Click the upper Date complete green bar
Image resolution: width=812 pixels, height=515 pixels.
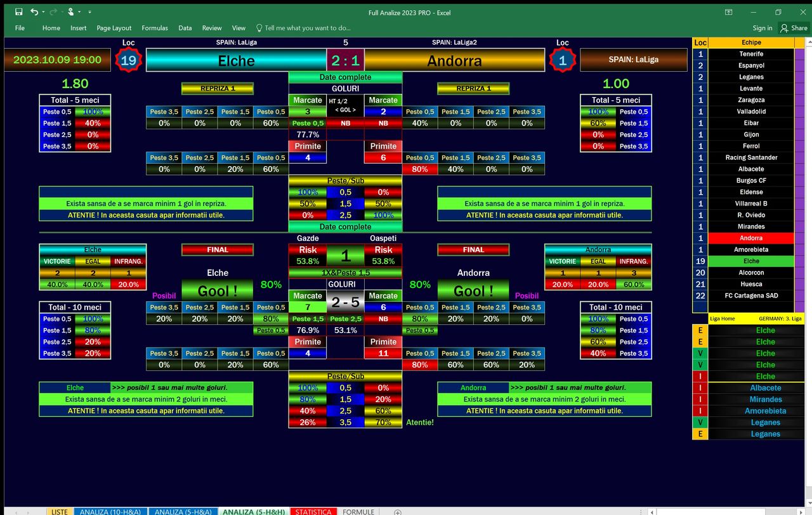tap(345, 77)
